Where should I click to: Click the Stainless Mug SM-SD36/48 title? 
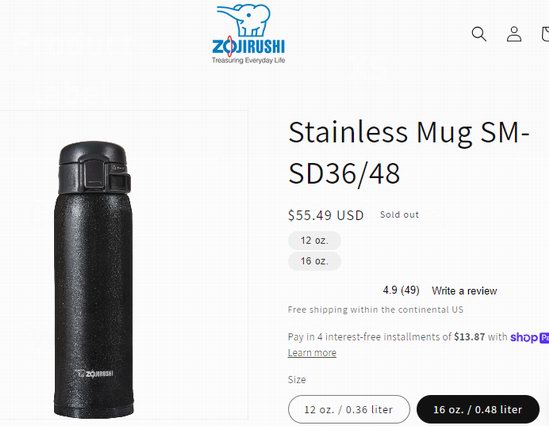tap(409, 152)
